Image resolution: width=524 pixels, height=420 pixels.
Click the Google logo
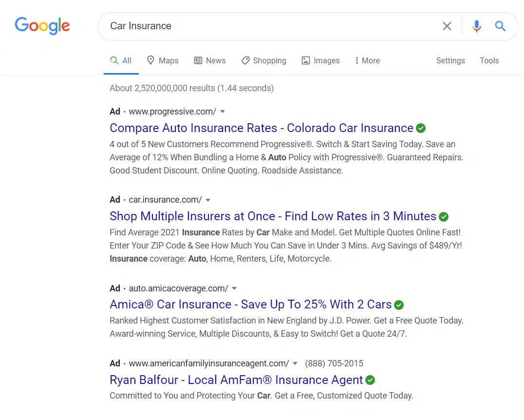(x=42, y=26)
